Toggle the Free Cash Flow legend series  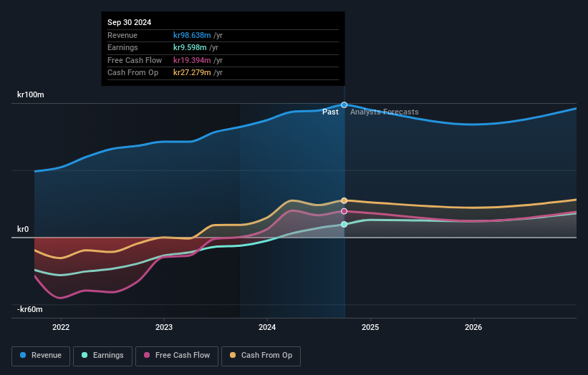(x=177, y=356)
